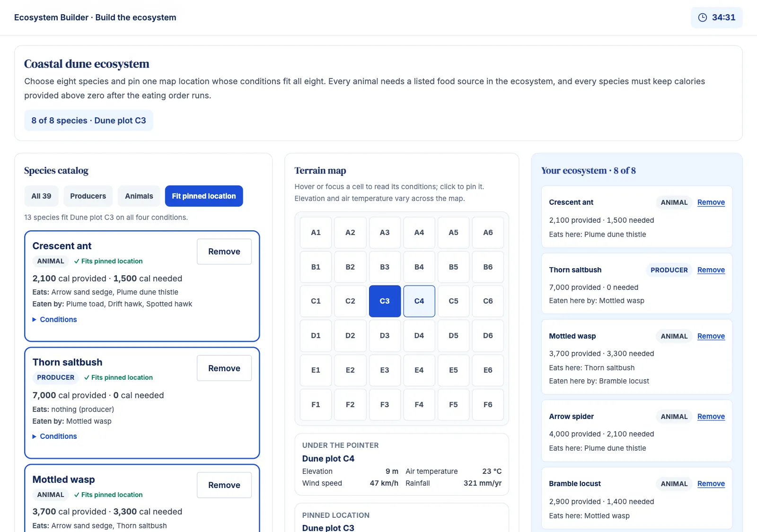Click the timer clock icon

(703, 17)
